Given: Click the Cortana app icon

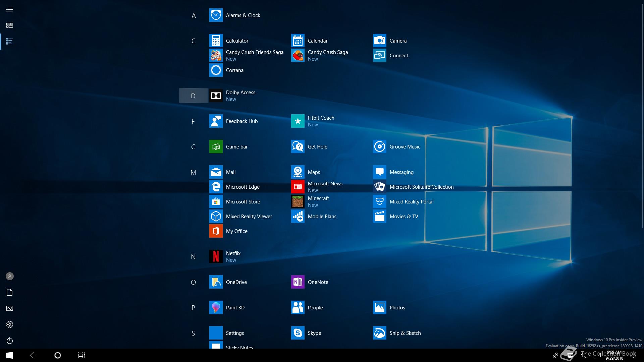Looking at the screenshot, I should [x=216, y=70].
